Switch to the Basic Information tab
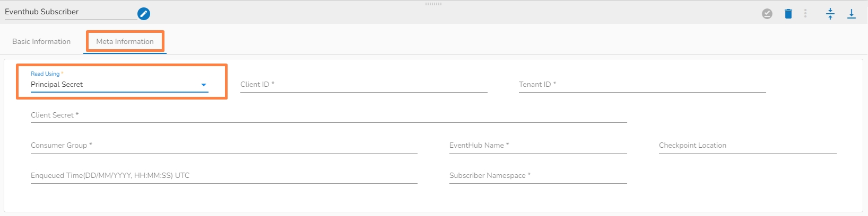The image size is (868, 216). [x=41, y=41]
